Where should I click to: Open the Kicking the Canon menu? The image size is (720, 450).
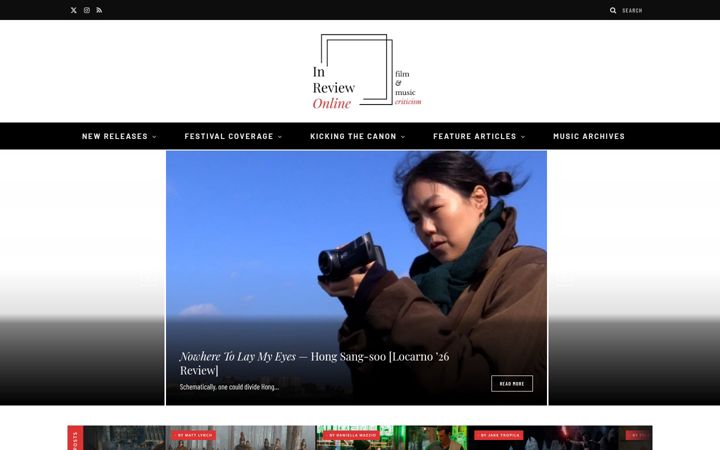[x=353, y=136]
